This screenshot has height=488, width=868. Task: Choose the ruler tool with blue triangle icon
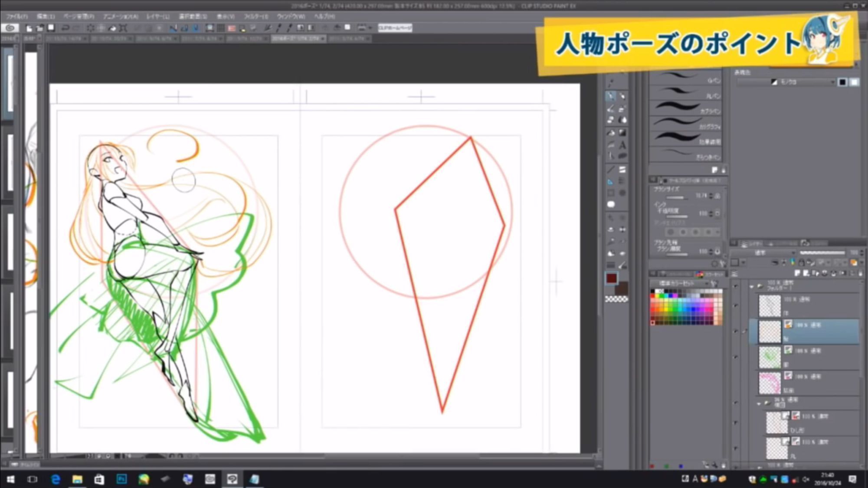611,181
